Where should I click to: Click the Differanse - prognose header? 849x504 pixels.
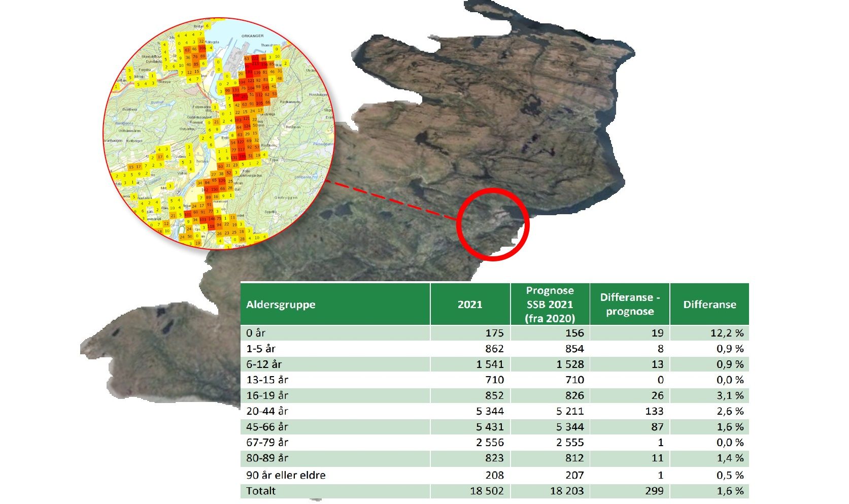pos(629,305)
